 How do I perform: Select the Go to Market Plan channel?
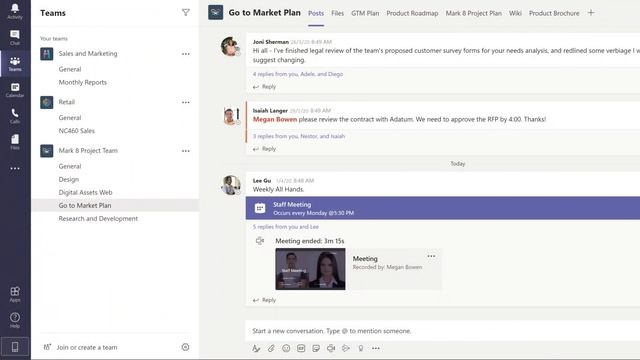click(115, 205)
